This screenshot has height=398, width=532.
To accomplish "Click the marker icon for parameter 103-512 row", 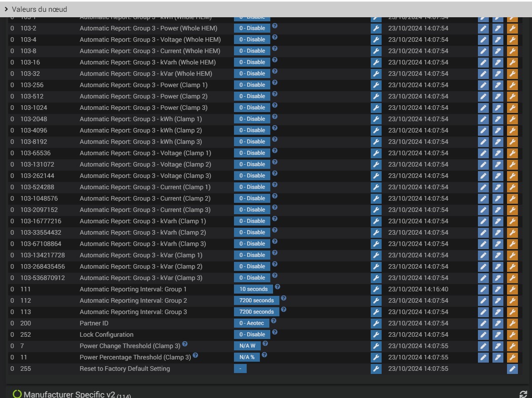I will pos(498,97).
